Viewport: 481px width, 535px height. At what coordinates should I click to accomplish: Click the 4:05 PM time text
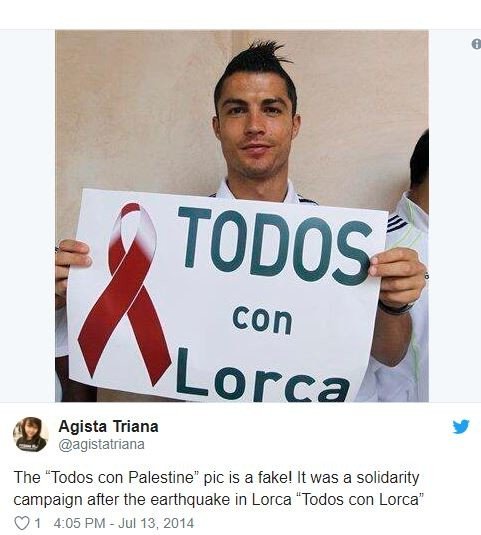coord(79,523)
